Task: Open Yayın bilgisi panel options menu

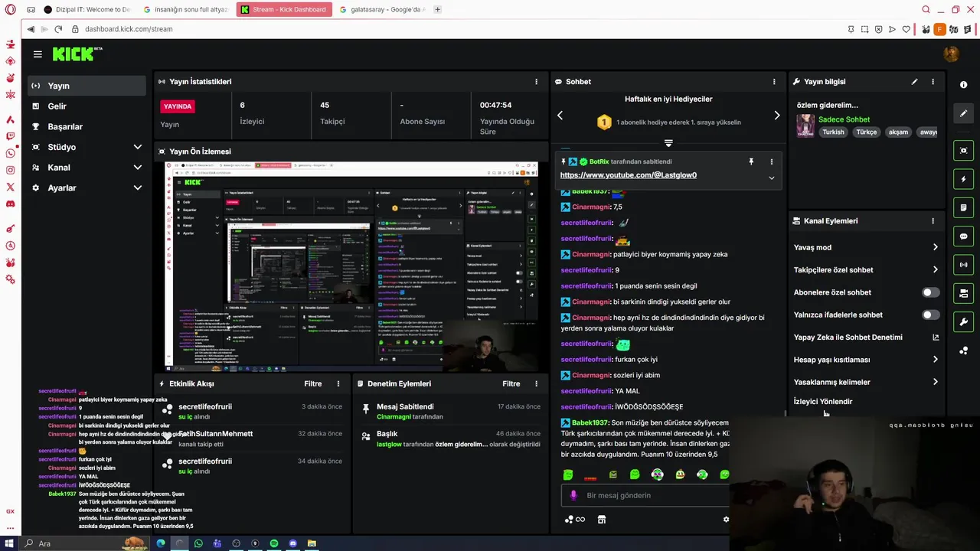Action: (933, 81)
